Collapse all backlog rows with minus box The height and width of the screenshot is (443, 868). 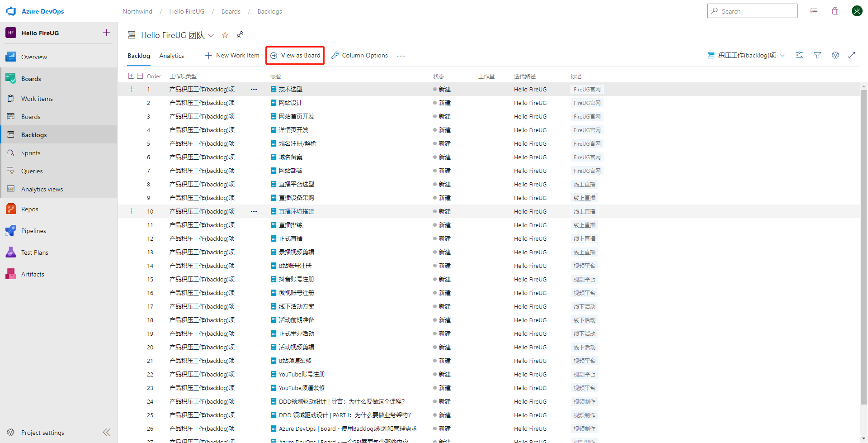(x=140, y=76)
